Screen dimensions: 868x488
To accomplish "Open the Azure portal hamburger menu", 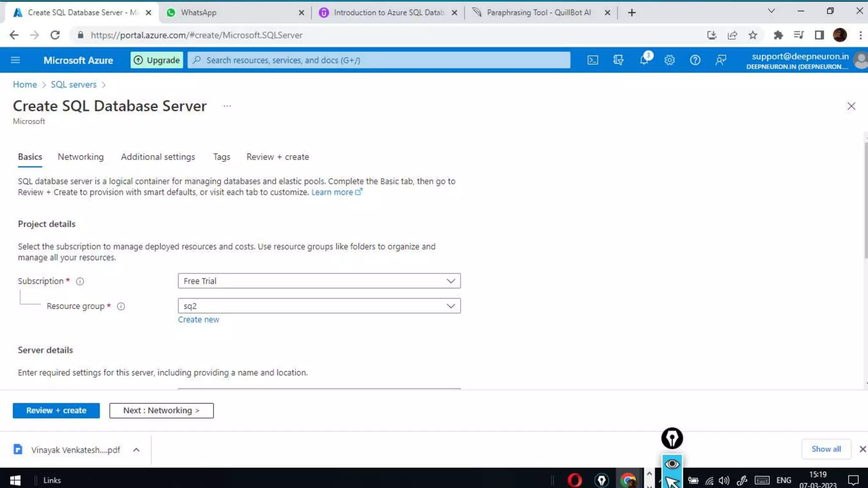I will point(15,60).
